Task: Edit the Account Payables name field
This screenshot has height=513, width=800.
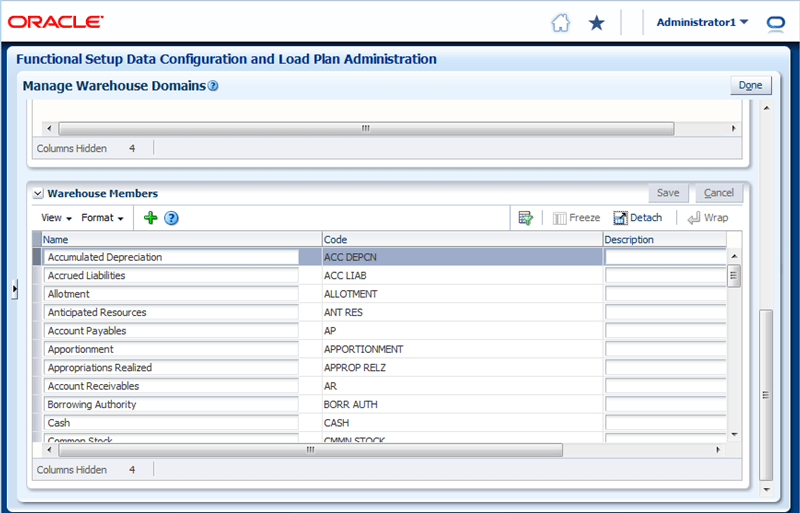Action: pos(171,331)
